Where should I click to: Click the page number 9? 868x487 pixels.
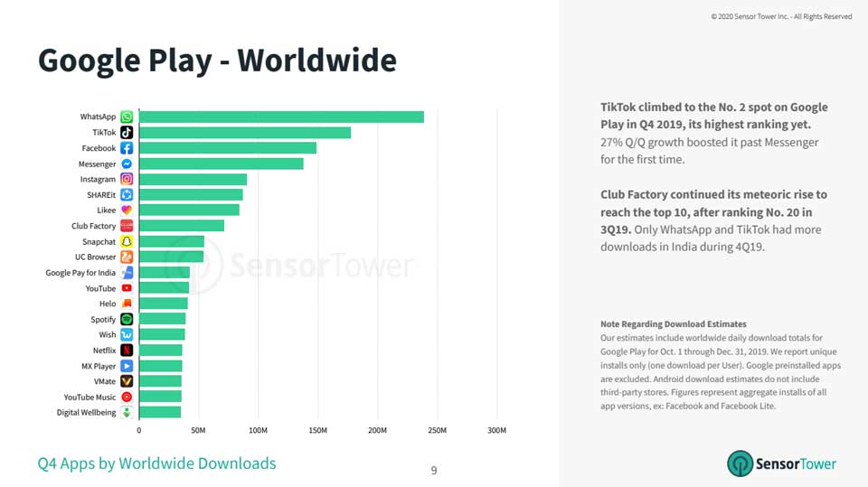434,471
